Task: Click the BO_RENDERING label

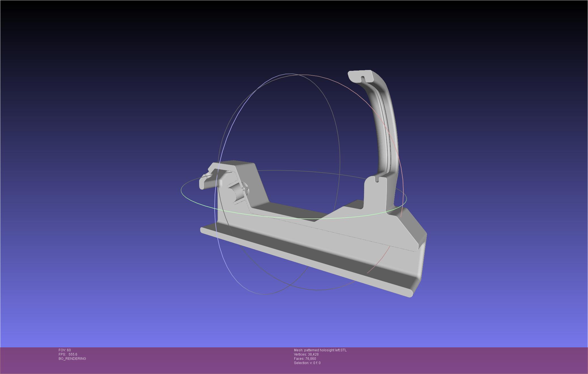Action: tap(72, 359)
